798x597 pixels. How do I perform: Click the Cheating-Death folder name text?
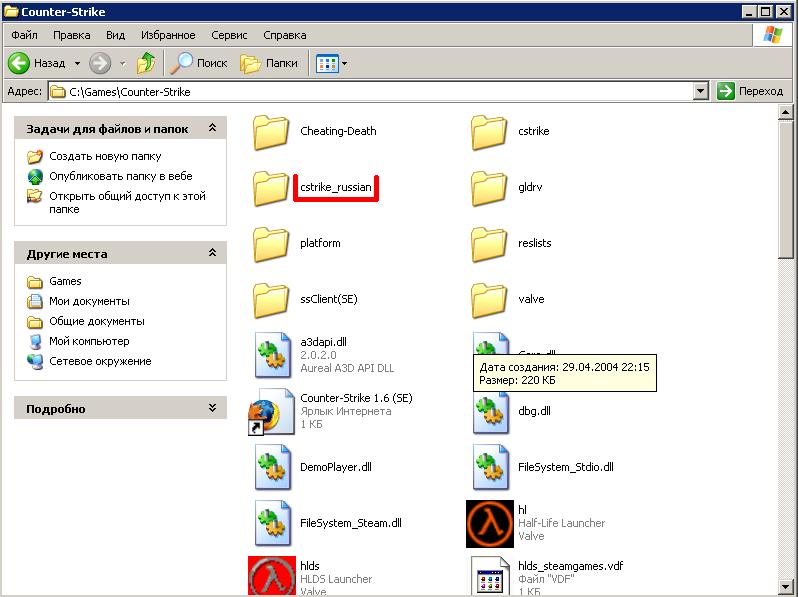338,131
